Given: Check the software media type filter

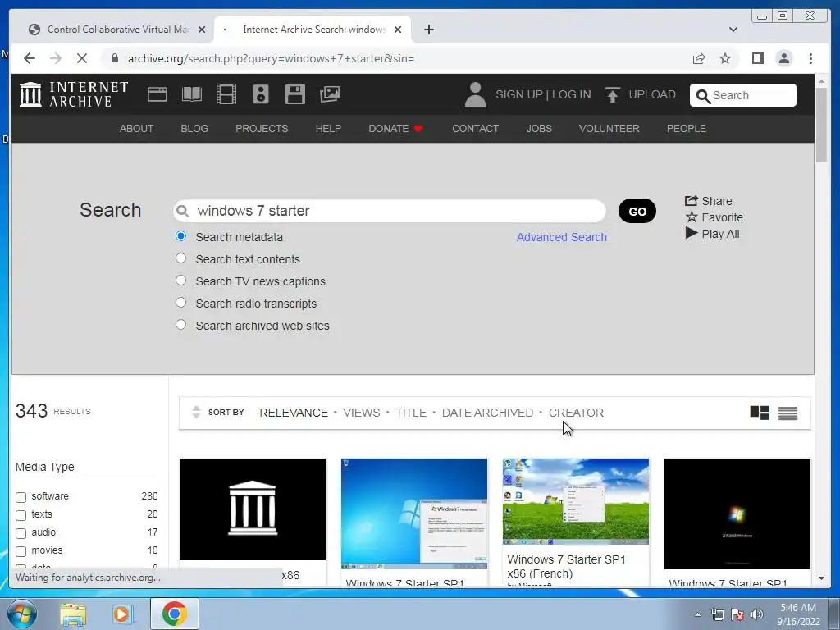Looking at the screenshot, I should pos(21,497).
